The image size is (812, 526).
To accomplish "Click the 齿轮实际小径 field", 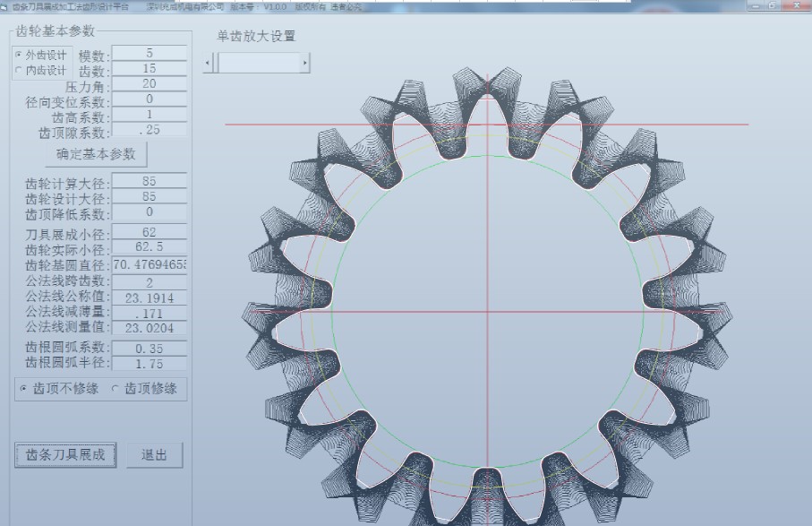I will click(x=150, y=246).
